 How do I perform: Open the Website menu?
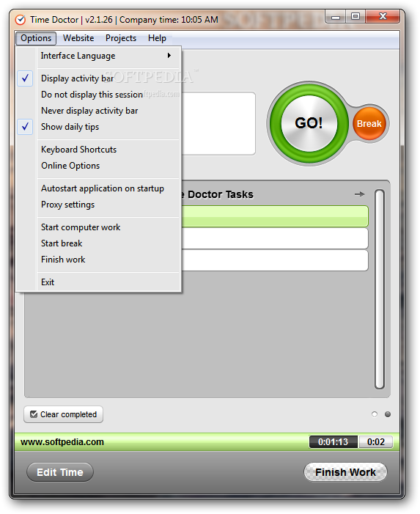78,38
